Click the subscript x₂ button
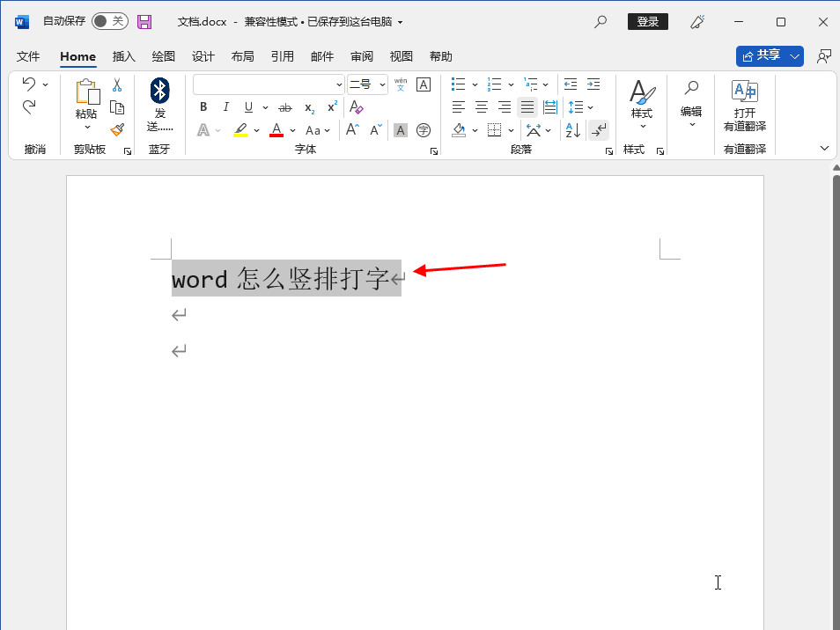 310,107
